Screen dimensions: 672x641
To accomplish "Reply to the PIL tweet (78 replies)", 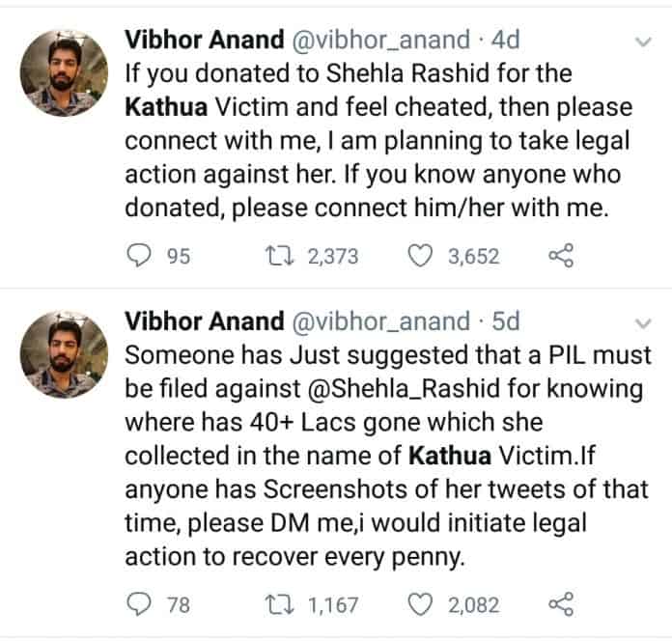I will (140, 605).
